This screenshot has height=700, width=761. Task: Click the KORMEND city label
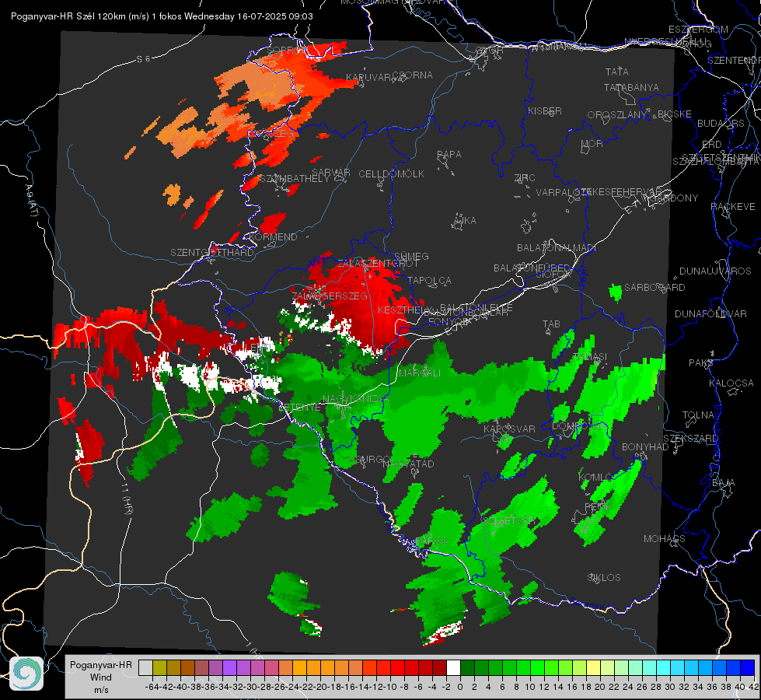pyautogui.click(x=272, y=237)
